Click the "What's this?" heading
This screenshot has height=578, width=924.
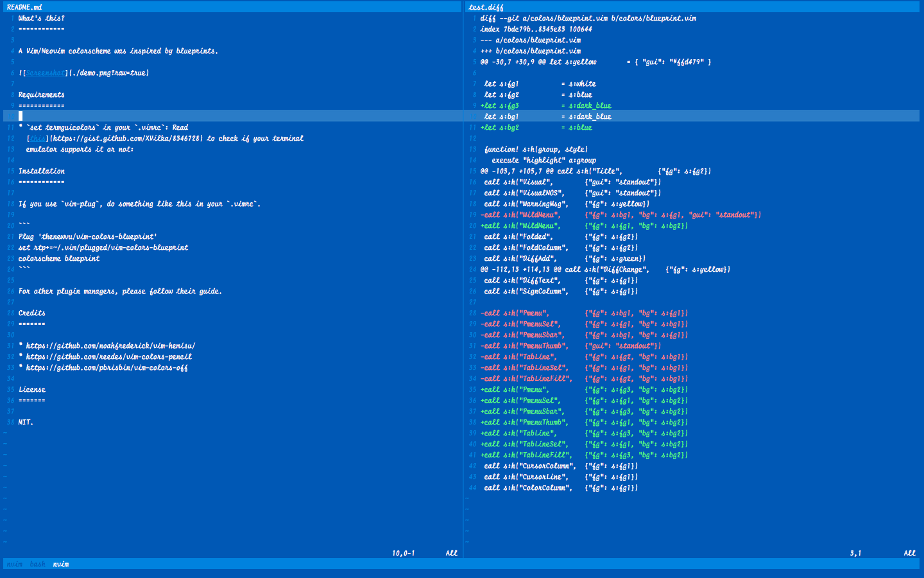(x=41, y=18)
